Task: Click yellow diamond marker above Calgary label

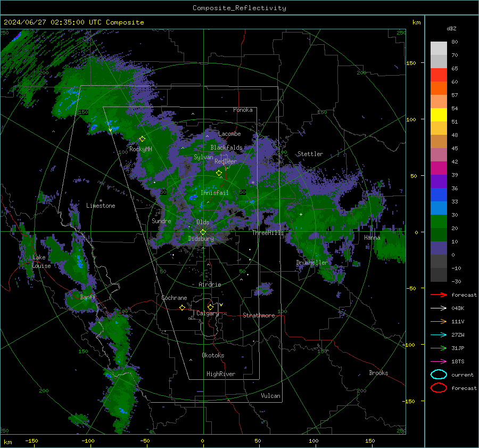Action: tap(210, 307)
